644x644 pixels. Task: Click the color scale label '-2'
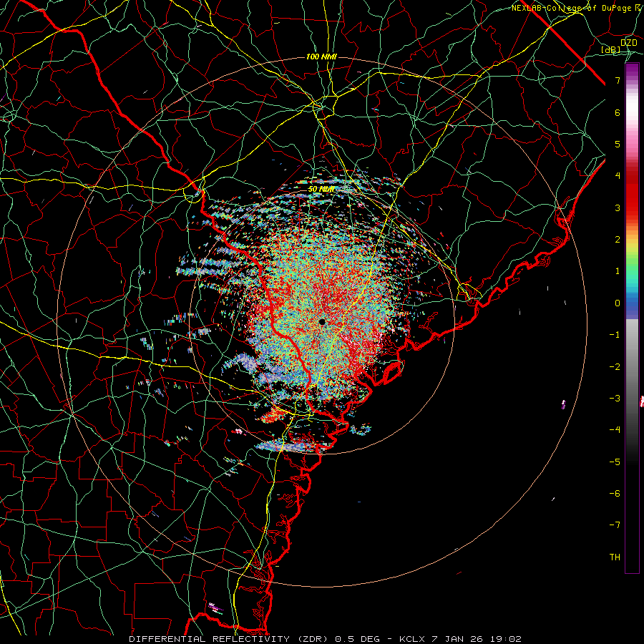click(615, 367)
